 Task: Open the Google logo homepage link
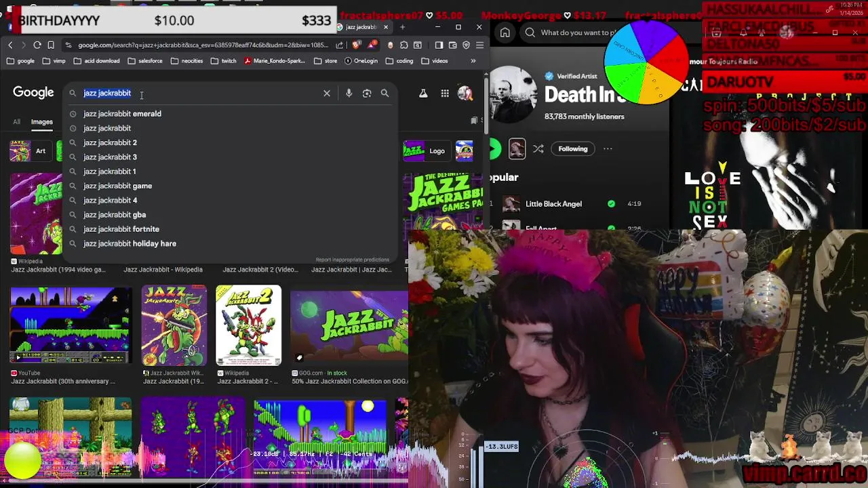click(33, 93)
